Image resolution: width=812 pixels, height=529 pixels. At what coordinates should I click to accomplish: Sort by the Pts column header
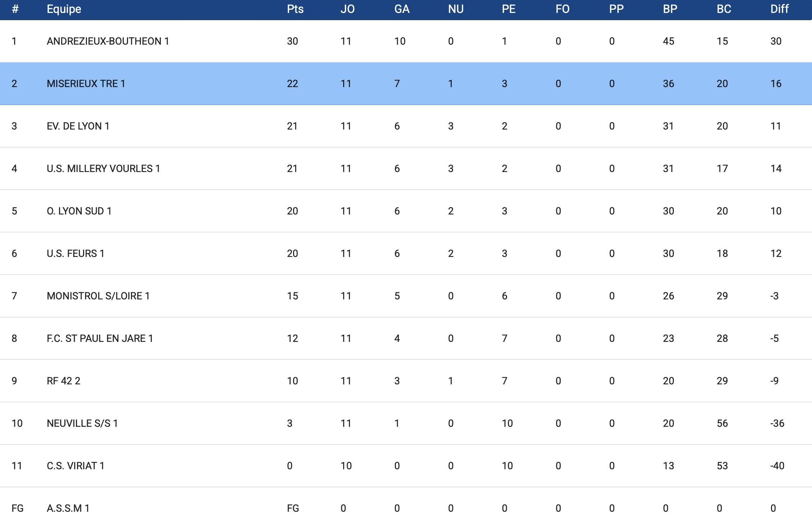click(295, 9)
